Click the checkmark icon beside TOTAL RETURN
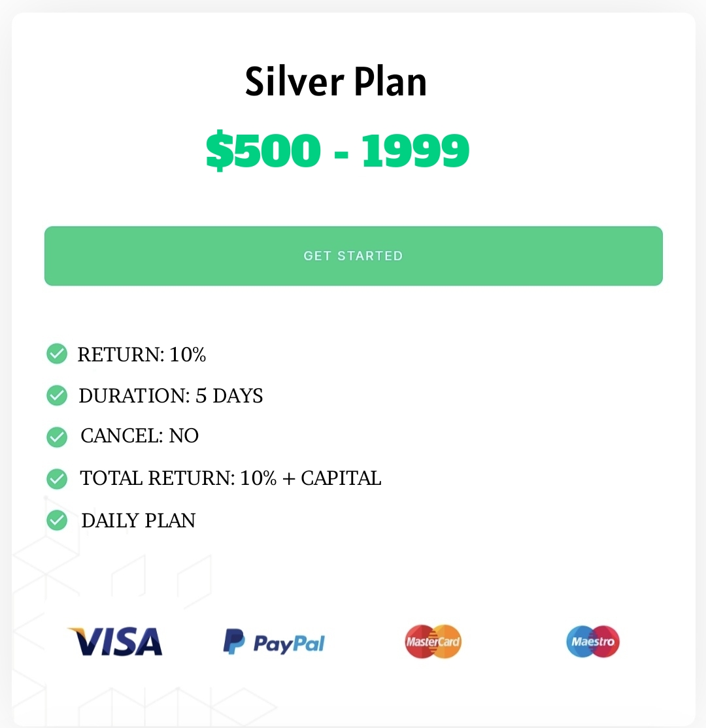Image resolution: width=706 pixels, height=728 pixels. click(x=57, y=479)
